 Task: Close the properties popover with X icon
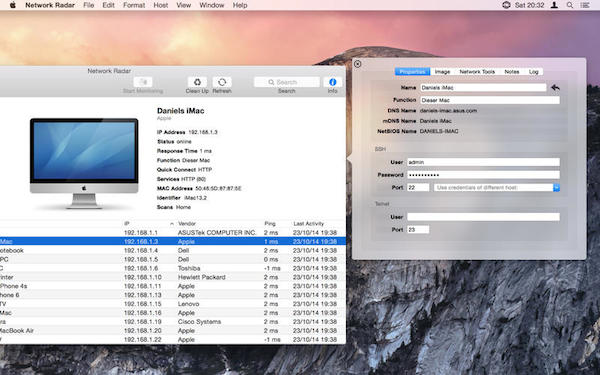pyautogui.click(x=357, y=64)
